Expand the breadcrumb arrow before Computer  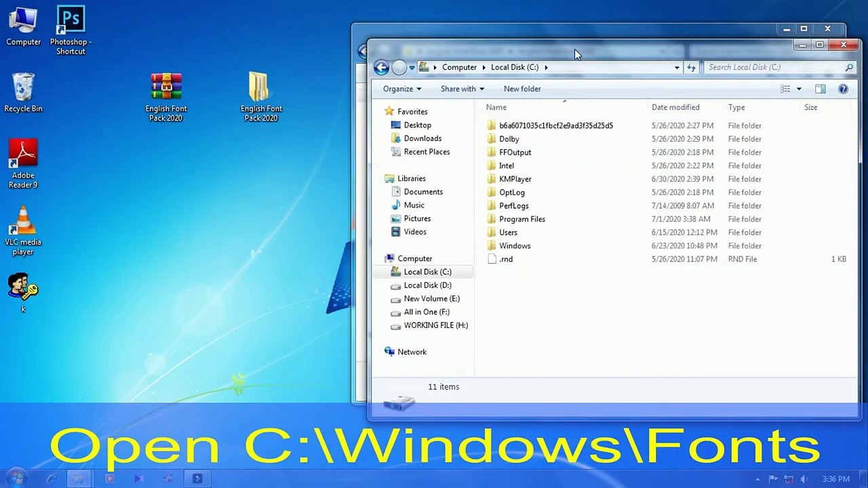[435, 67]
